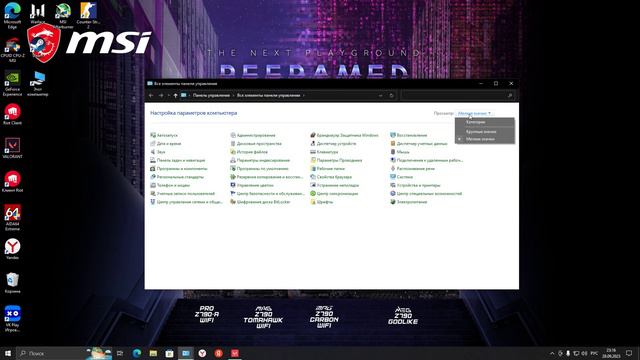640x360 pixels.
Task: Open Резервное копирование и восстановление
Action: pyautogui.click(x=267, y=177)
